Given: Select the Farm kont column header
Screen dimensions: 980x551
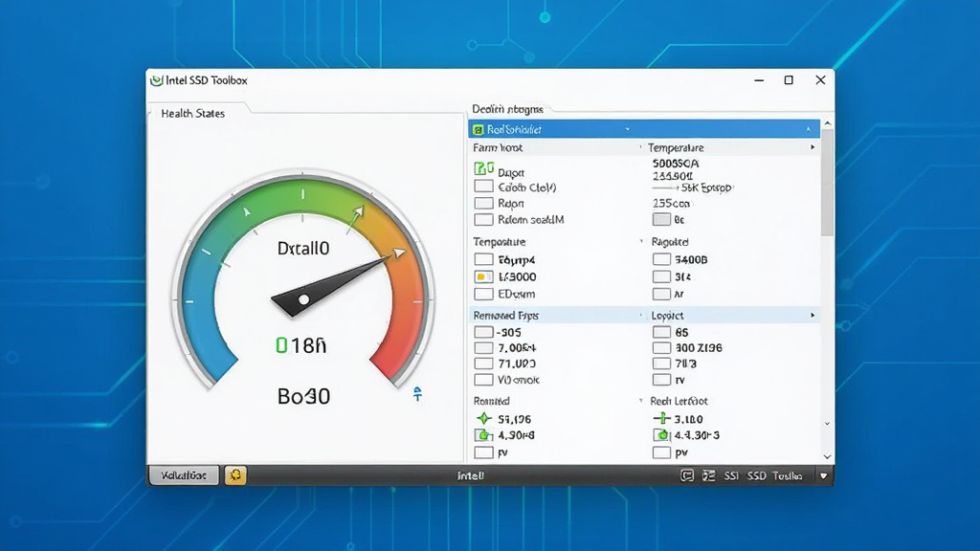Looking at the screenshot, I should 498,147.
